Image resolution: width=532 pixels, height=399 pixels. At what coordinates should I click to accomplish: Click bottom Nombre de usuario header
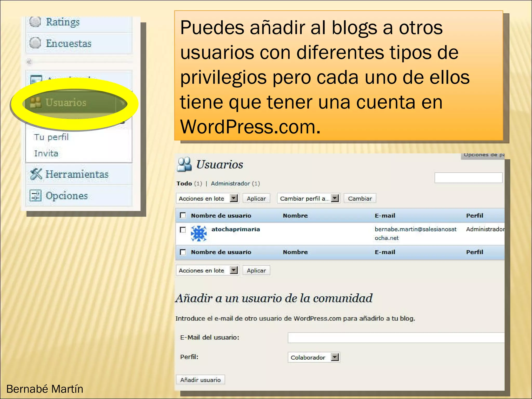click(221, 252)
